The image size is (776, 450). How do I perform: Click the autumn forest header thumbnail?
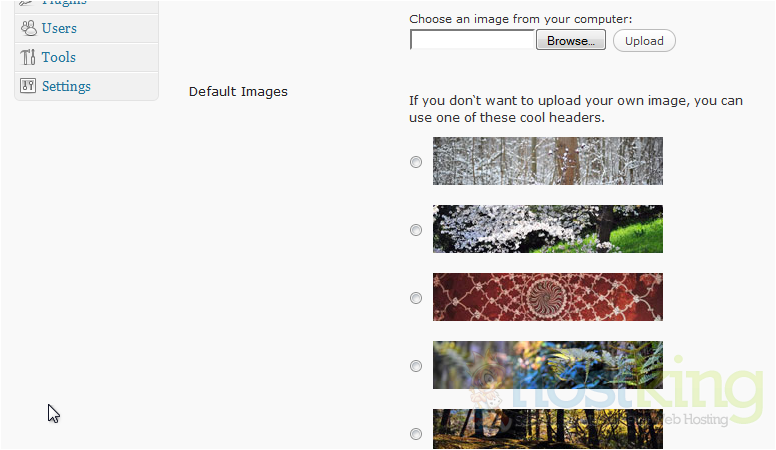click(547, 430)
